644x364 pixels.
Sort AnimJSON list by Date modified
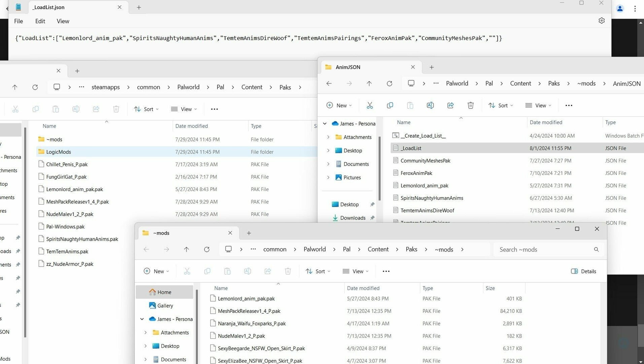(x=546, y=122)
